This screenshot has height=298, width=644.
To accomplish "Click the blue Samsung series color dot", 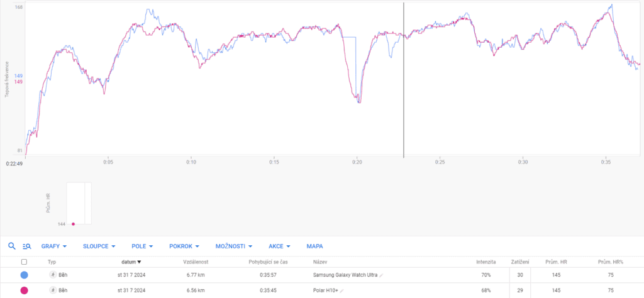I will (x=24, y=275).
